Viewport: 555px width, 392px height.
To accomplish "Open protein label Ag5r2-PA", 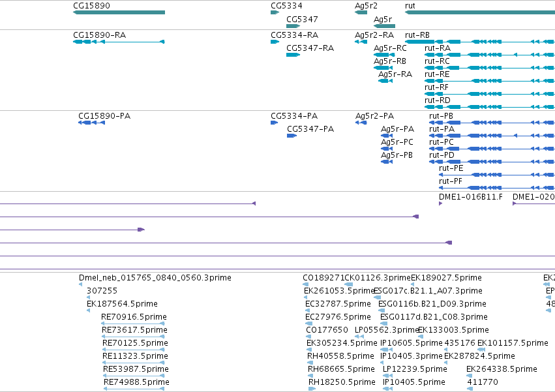I will pyautogui.click(x=374, y=116).
